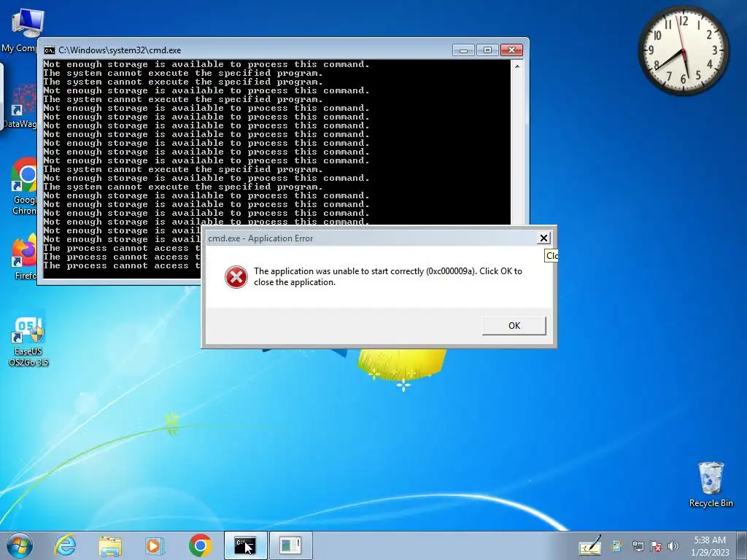The height and width of the screenshot is (560, 747).
Task: Open Windows Media Player from the taskbar
Action: click(x=155, y=545)
